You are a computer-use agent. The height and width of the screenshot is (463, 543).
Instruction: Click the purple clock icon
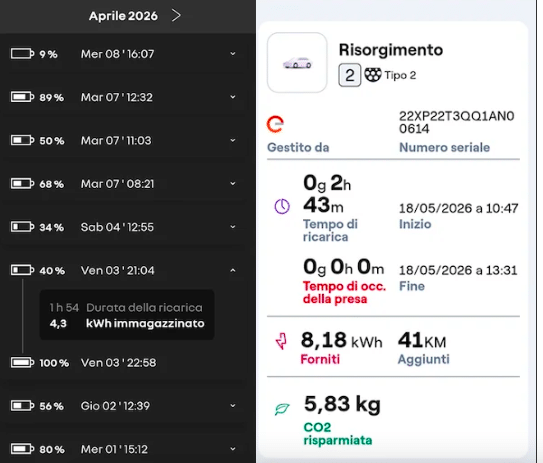coord(282,206)
